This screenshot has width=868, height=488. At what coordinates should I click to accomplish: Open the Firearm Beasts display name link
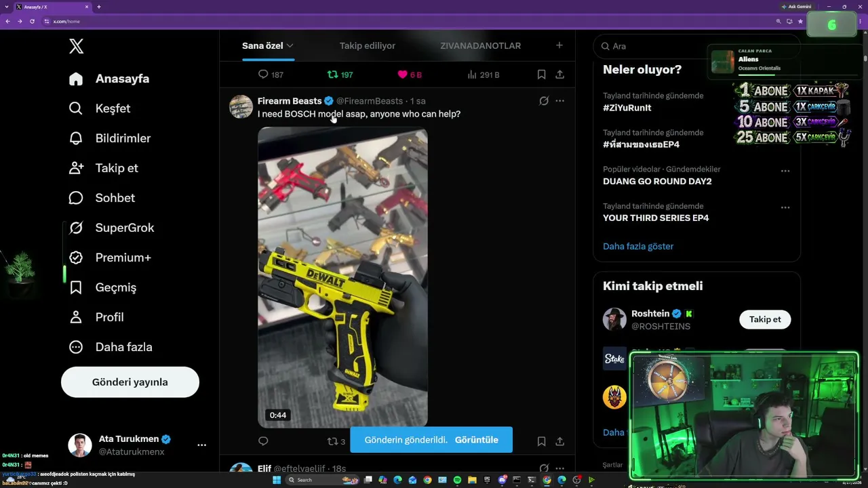(x=290, y=101)
